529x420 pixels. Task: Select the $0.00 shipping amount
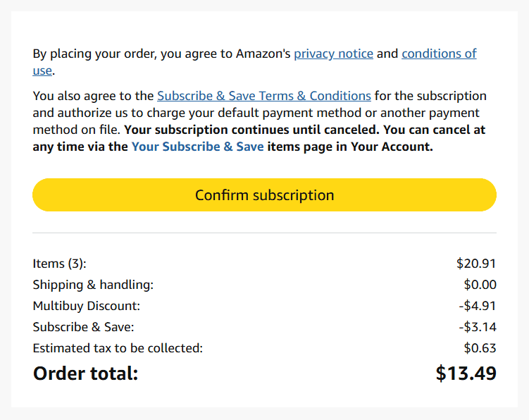[480, 285]
